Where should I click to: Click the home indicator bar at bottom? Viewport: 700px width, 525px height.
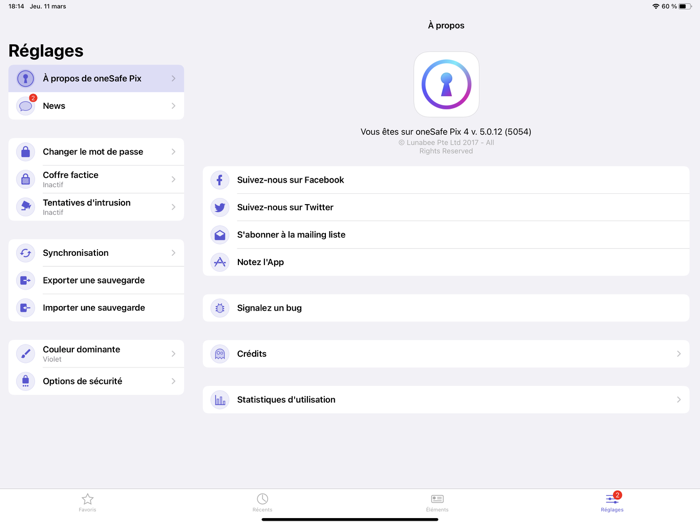click(350, 520)
